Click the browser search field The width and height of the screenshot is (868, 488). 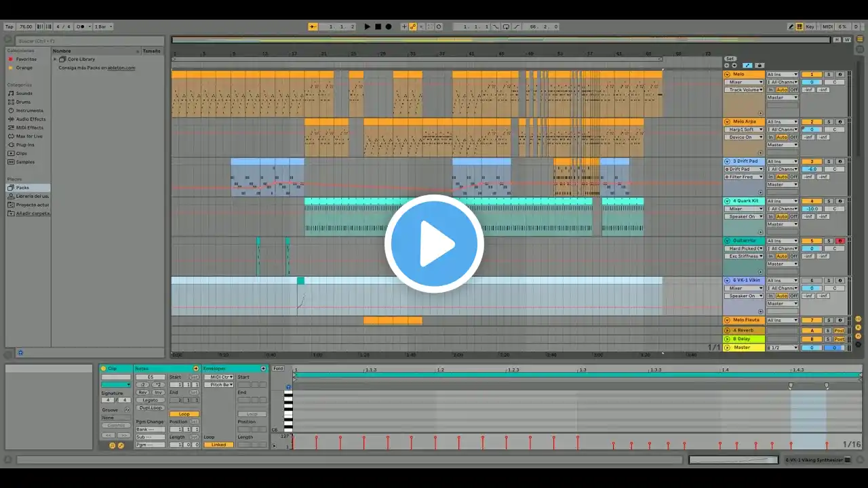(x=90, y=41)
